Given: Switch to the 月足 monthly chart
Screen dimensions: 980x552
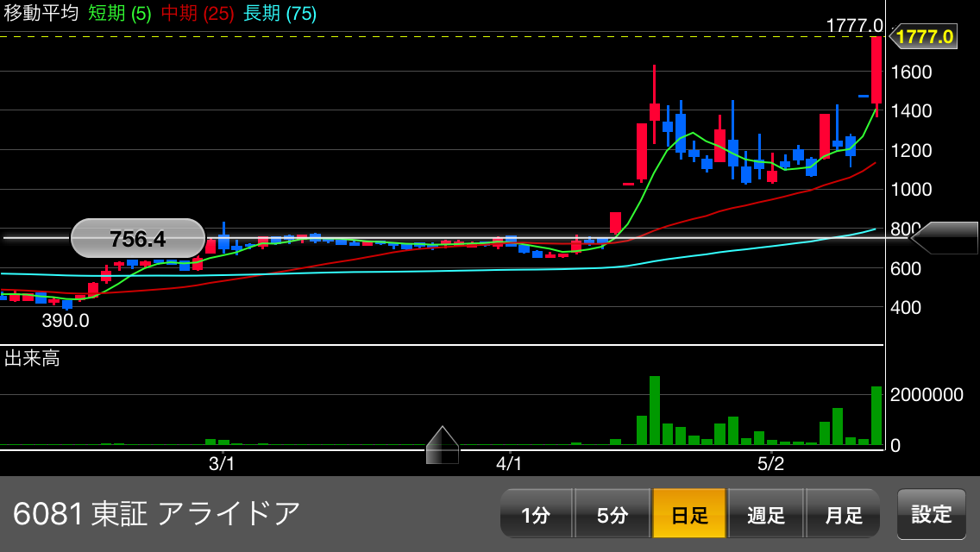Looking at the screenshot, I should click(843, 515).
